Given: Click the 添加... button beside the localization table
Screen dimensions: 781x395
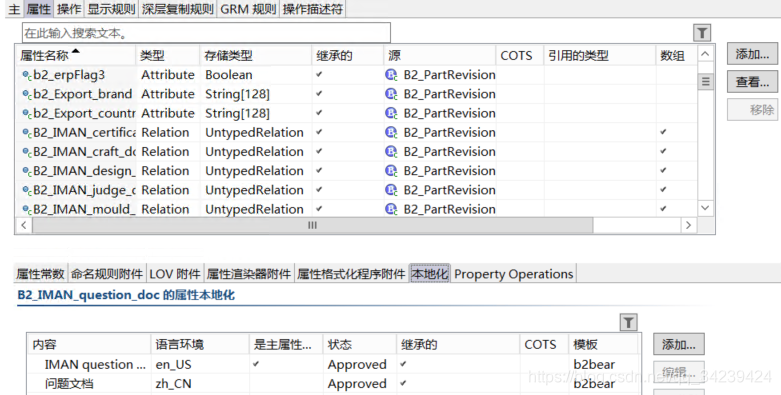Looking at the screenshot, I should tap(678, 344).
